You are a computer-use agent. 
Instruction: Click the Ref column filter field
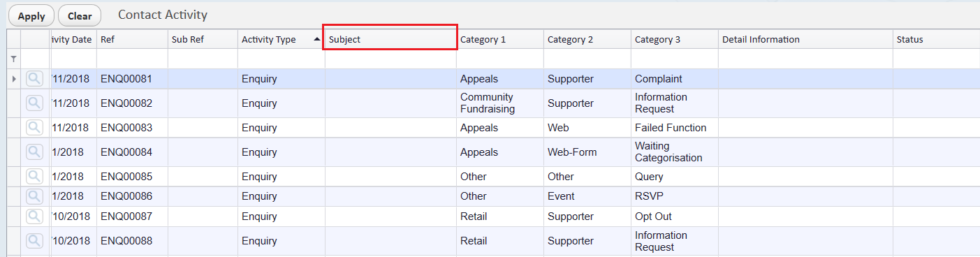click(132, 59)
